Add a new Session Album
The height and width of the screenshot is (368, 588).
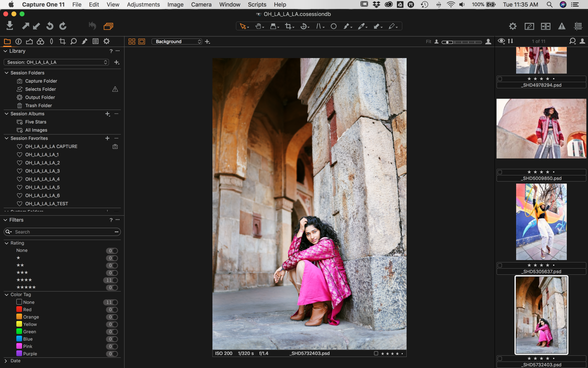[x=107, y=114]
